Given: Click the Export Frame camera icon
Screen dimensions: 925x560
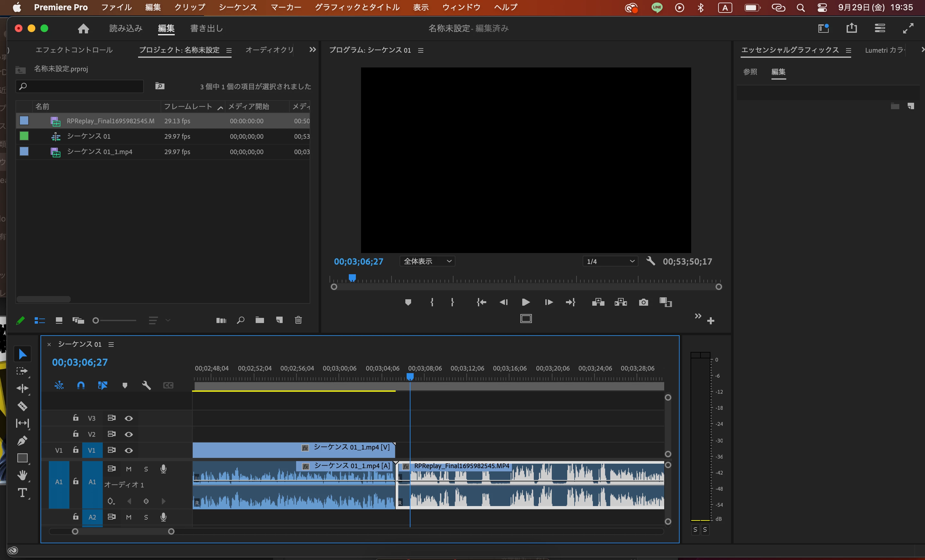Looking at the screenshot, I should pos(643,302).
